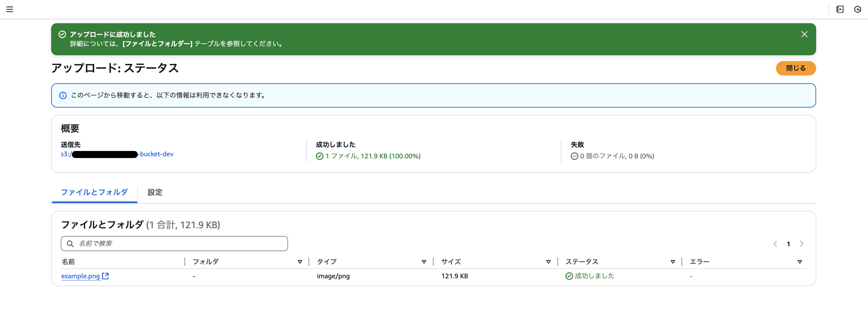868x333 pixels.
Task: Click the success check icon in green banner
Action: (62, 34)
